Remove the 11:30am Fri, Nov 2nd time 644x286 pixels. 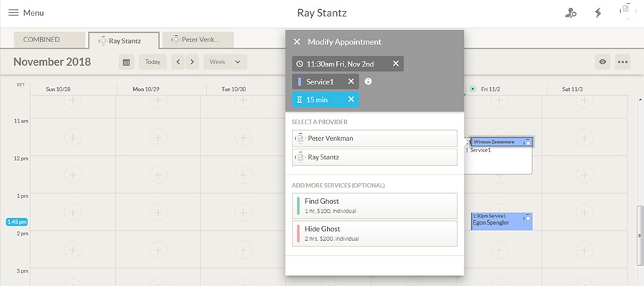[396, 64]
